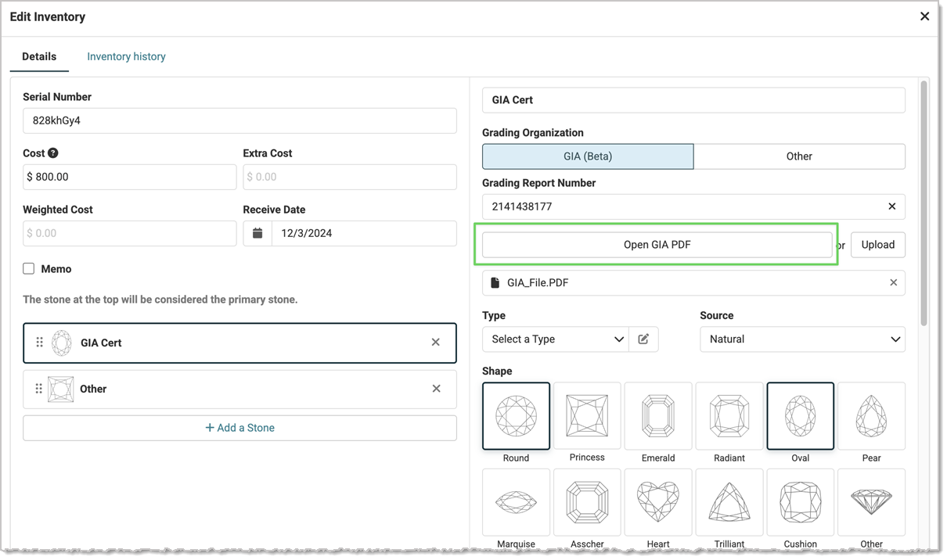The width and height of the screenshot is (947, 560).
Task: Click the drag handle of GIA Cert stone
Action: (39, 343)
